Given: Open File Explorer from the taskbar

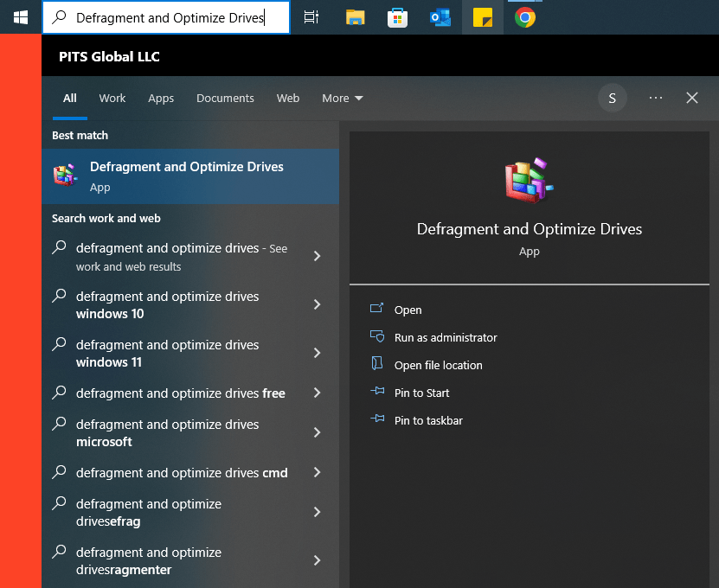Looking at the screenshot, I should (x=355, y=17).
